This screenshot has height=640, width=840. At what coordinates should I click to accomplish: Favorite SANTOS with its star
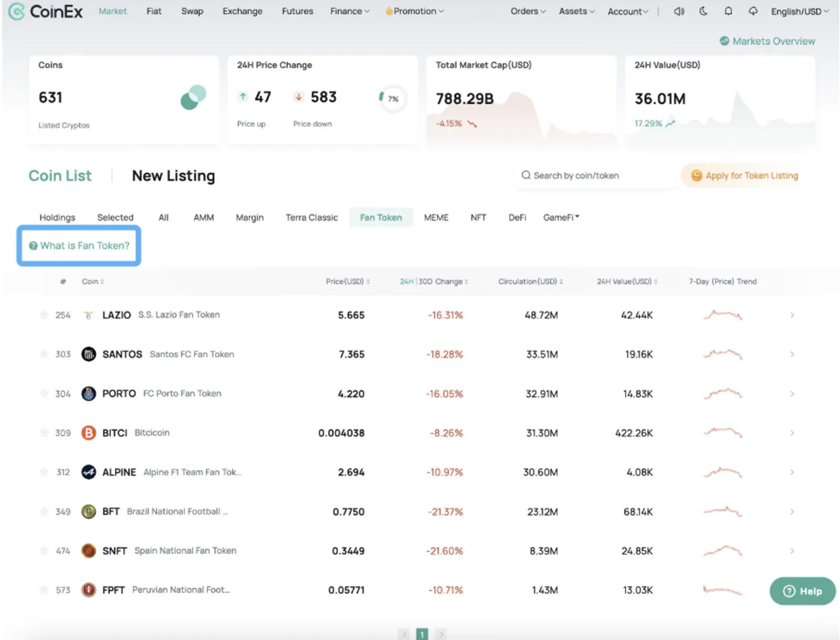point(44,354)
